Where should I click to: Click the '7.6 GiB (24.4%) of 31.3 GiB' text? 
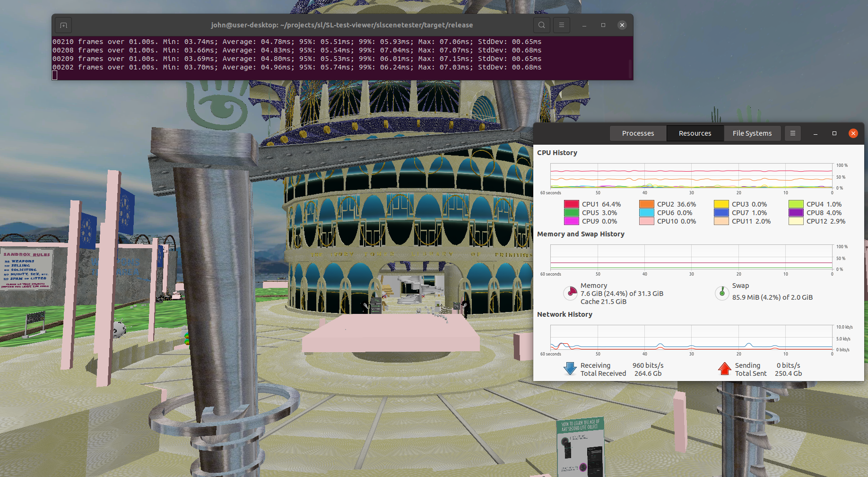[622, 294]
